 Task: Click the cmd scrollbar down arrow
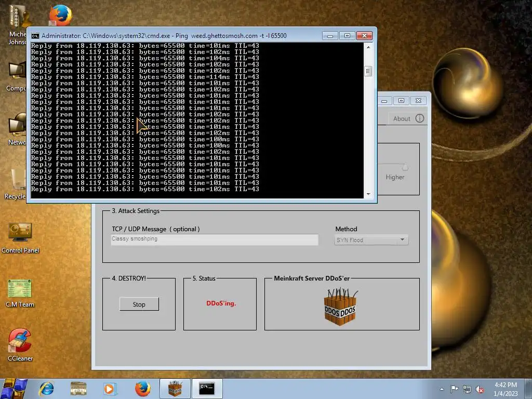(x=368, y=194)
